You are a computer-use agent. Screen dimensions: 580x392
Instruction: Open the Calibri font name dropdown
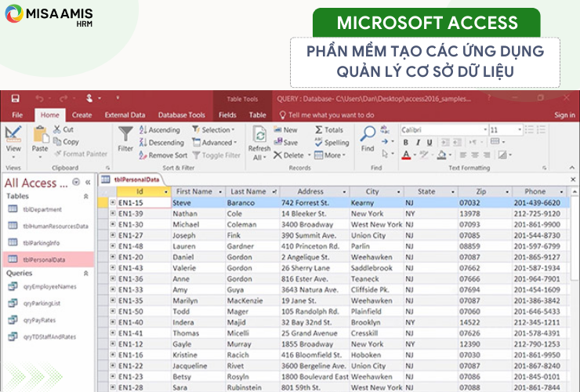[485, 130]
